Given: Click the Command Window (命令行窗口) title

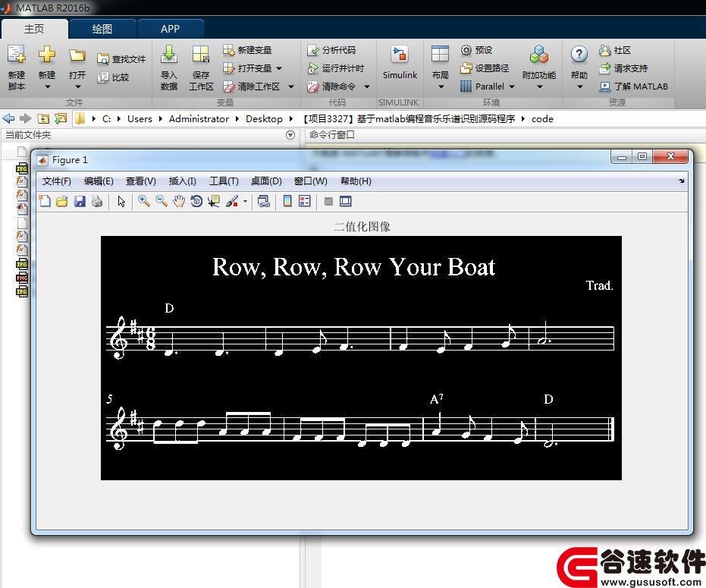Looking at the screenshot, I should coord(332,135).
